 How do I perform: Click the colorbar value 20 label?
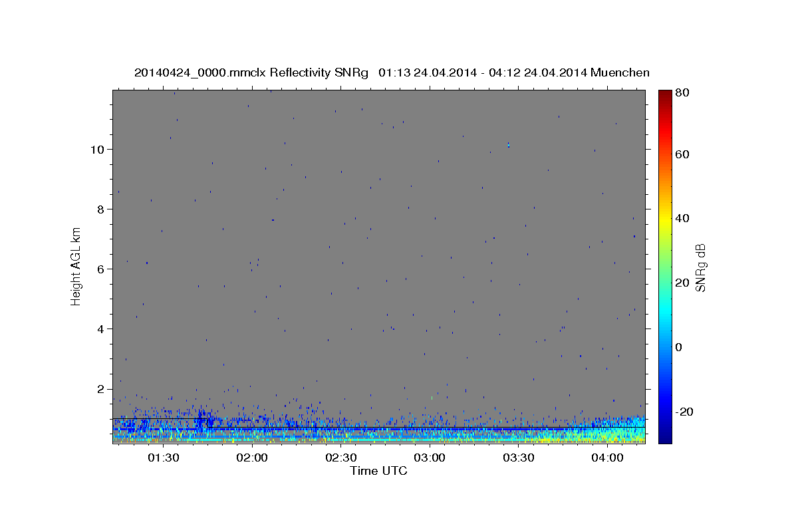pyautogui.click(x=682, y=283)
